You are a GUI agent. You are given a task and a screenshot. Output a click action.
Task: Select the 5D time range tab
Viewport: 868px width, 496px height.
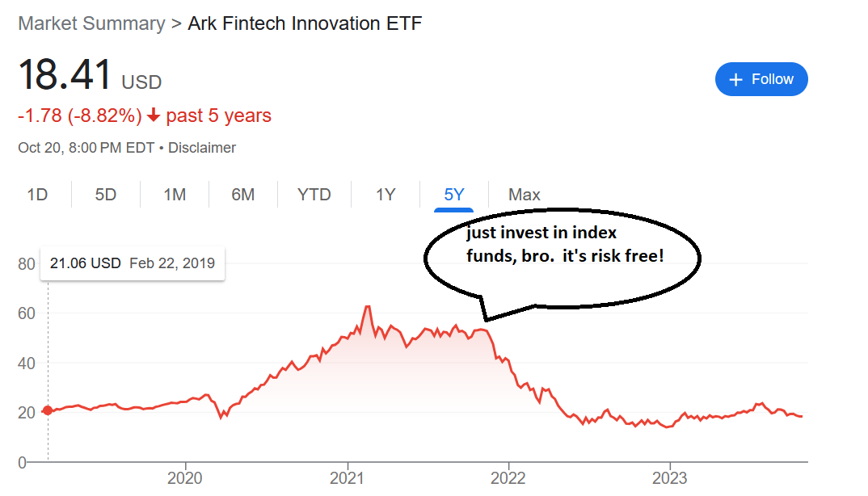pos(106,195)
